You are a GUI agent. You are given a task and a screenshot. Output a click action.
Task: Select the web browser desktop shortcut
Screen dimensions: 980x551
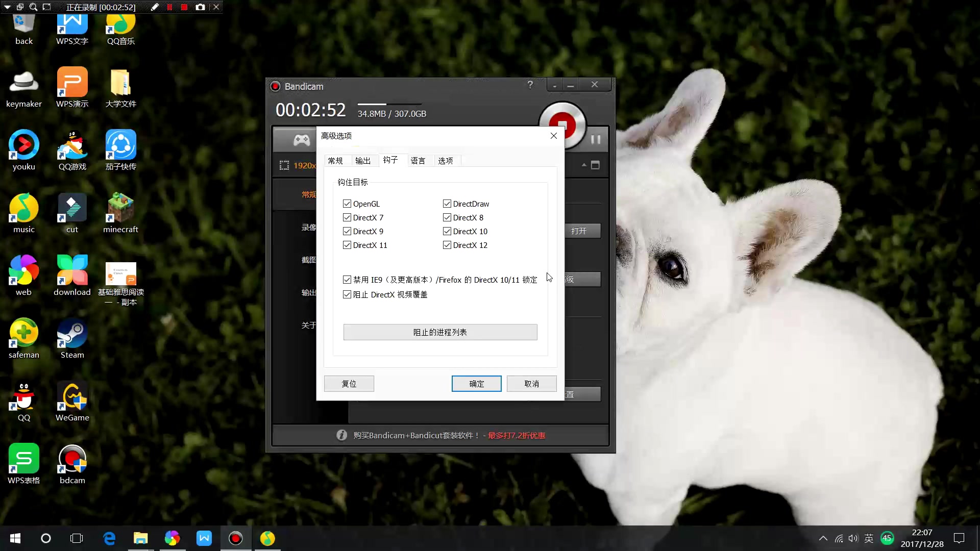(24, 276)
